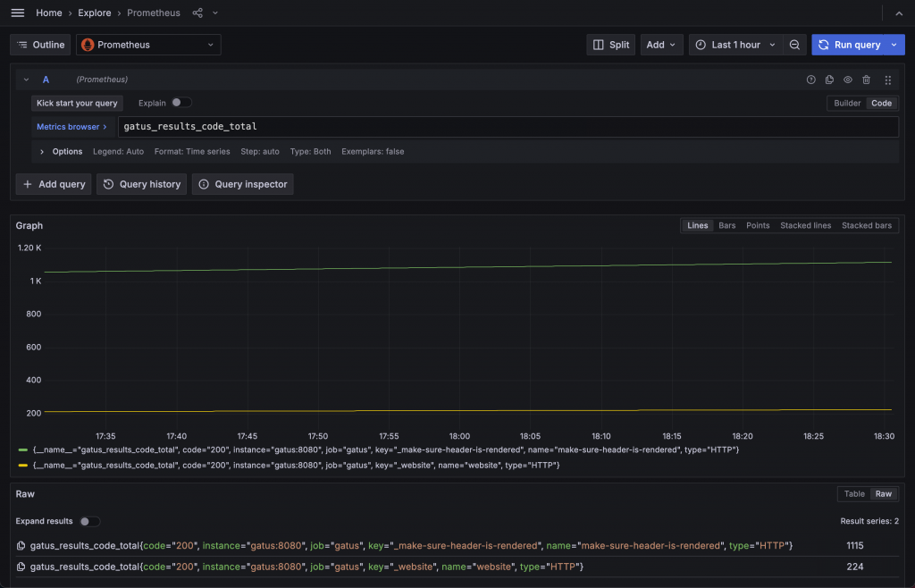Click the drag handle of query A

[887, 80]
